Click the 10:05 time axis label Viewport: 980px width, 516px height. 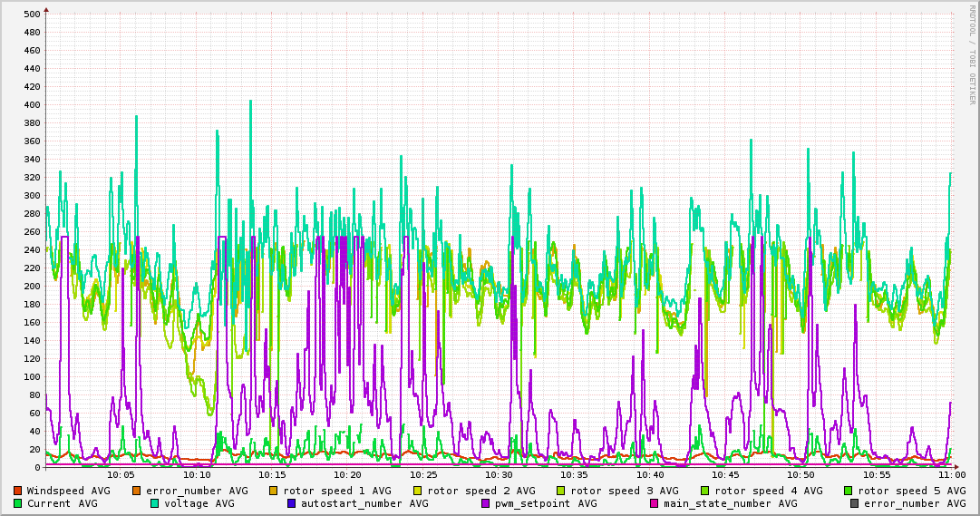pyautogui.click(x=121, y=475)
